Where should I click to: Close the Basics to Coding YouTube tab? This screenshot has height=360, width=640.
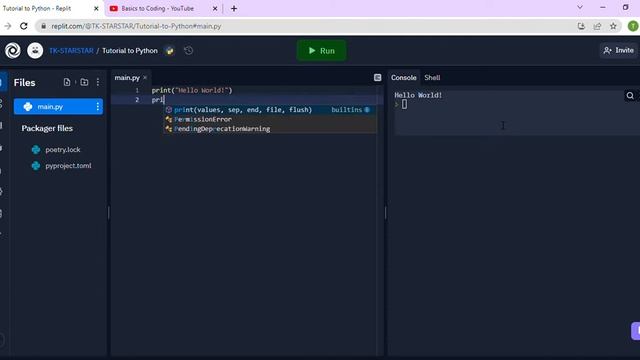pyautogui.click(x=215, y=8)
